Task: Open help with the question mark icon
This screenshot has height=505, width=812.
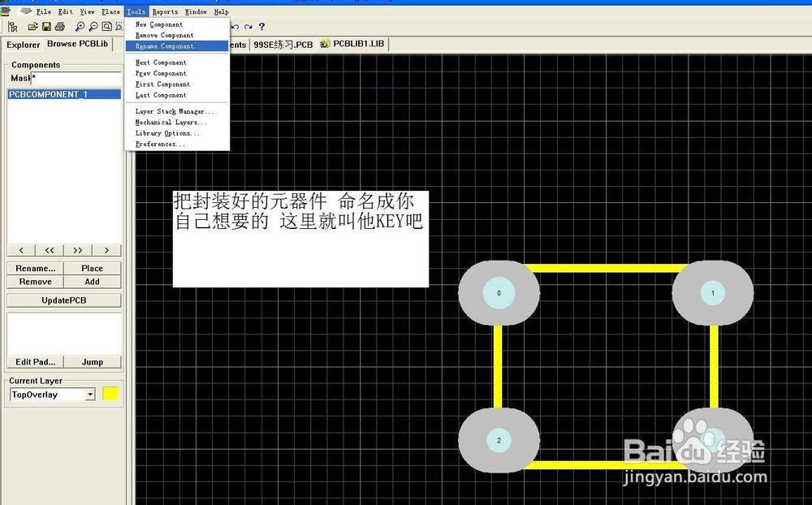Action: tap(261, 27)
